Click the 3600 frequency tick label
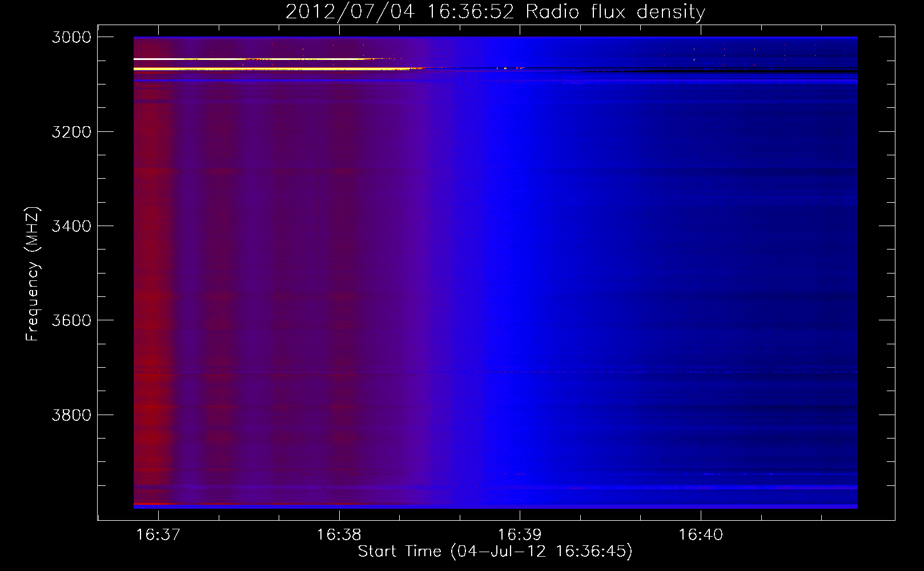The height and width of the screenshot is (571, 924). [71, 320]
